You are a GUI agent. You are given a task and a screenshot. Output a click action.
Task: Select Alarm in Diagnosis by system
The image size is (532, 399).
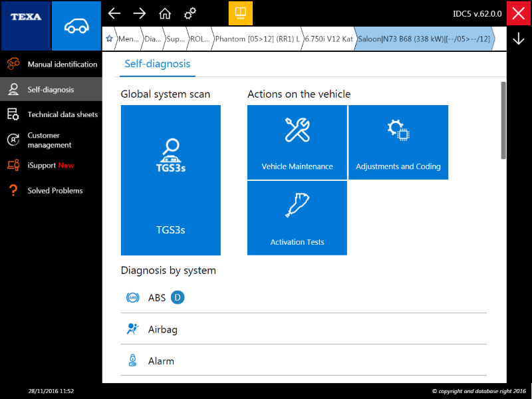coord(304,360)
